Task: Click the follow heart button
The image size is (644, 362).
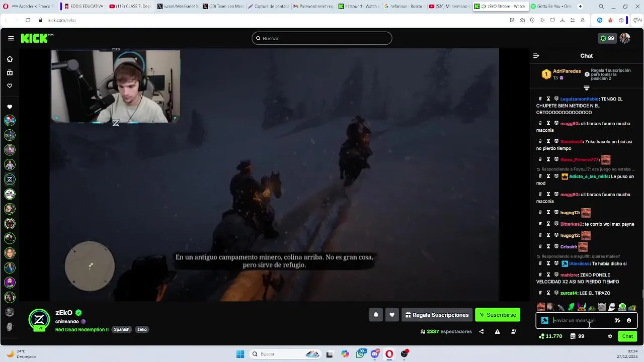Action: [x=392, y=315]
